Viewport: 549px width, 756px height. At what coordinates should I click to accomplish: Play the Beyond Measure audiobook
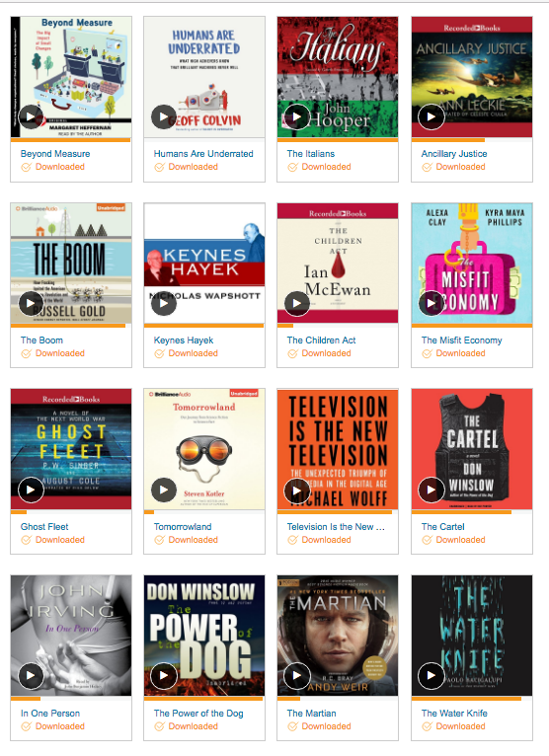tap(31, 116)
